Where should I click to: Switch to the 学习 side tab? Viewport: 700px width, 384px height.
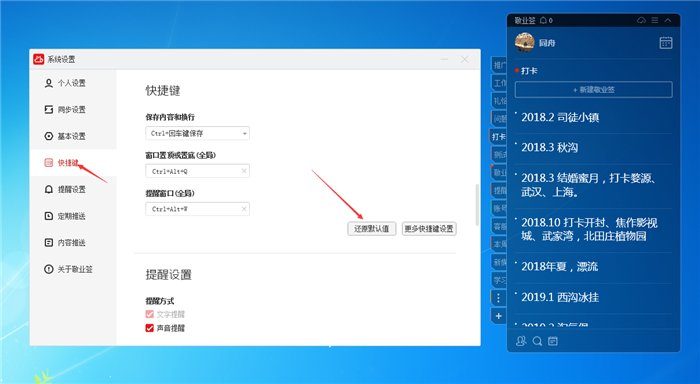[499, 280]
